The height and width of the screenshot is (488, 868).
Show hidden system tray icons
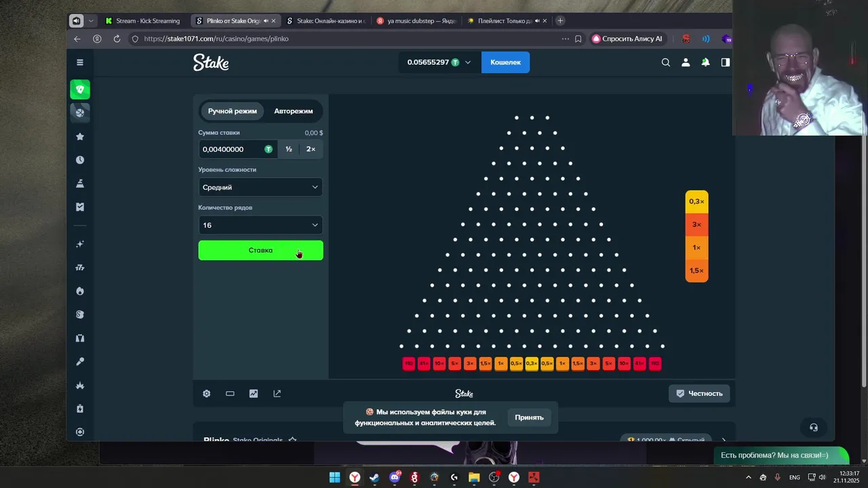[x=749, y=477]
